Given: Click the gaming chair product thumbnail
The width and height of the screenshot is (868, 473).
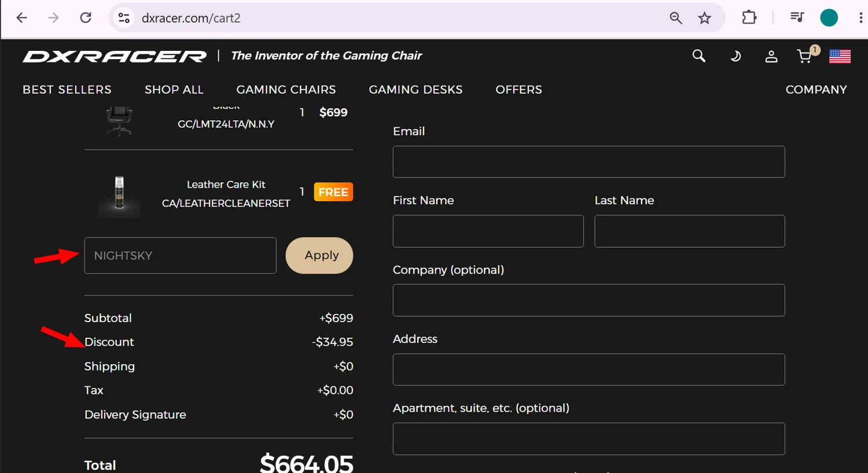Looking at the screenshot, I should [x=119, y=120].
